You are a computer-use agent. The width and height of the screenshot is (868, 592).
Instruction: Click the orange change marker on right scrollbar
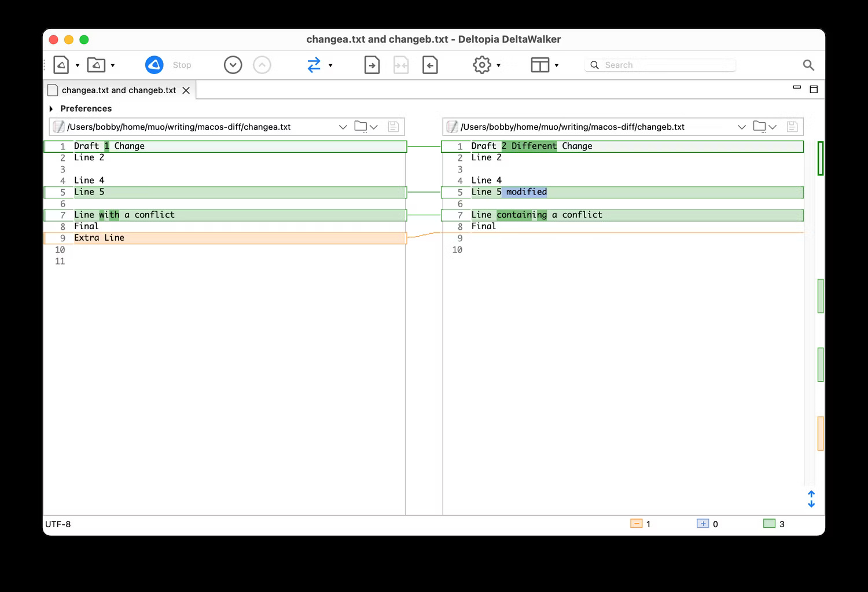[820, 433]
